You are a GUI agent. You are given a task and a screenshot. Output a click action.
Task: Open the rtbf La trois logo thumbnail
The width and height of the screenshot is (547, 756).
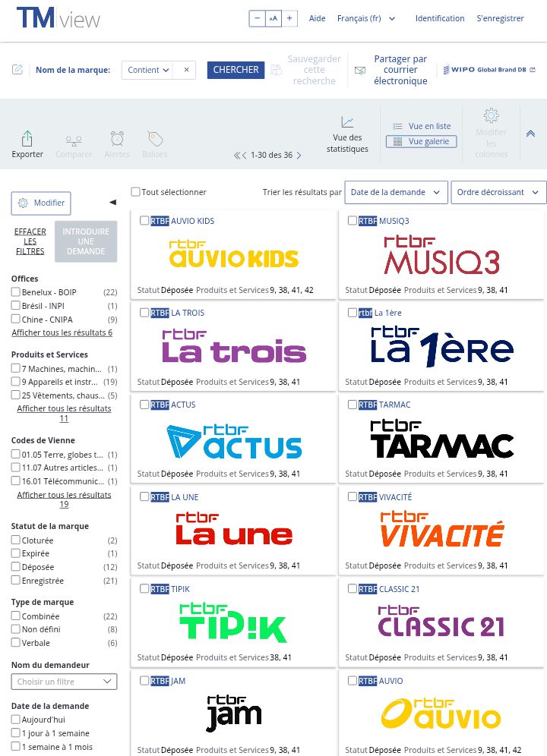tap(234, 345)
